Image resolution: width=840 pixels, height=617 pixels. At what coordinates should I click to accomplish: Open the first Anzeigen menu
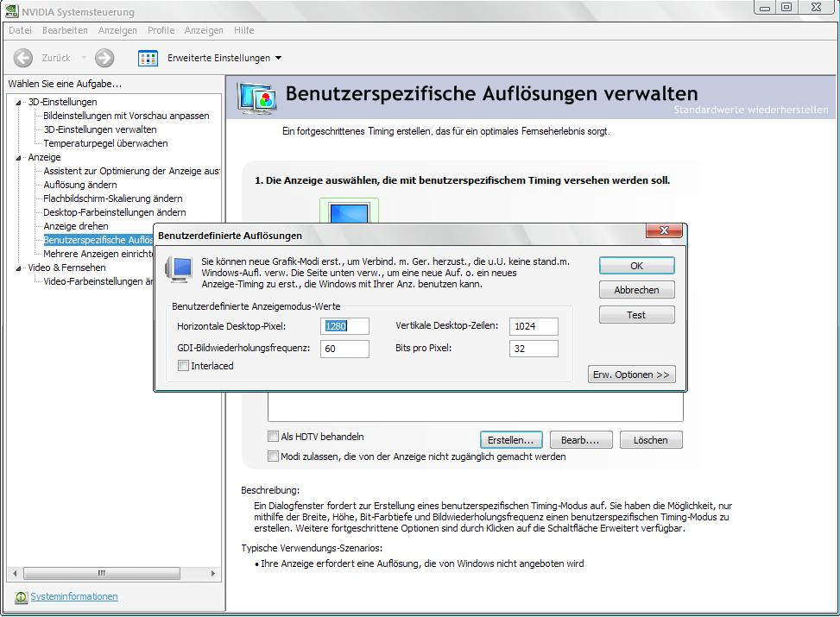click(117, 30)
